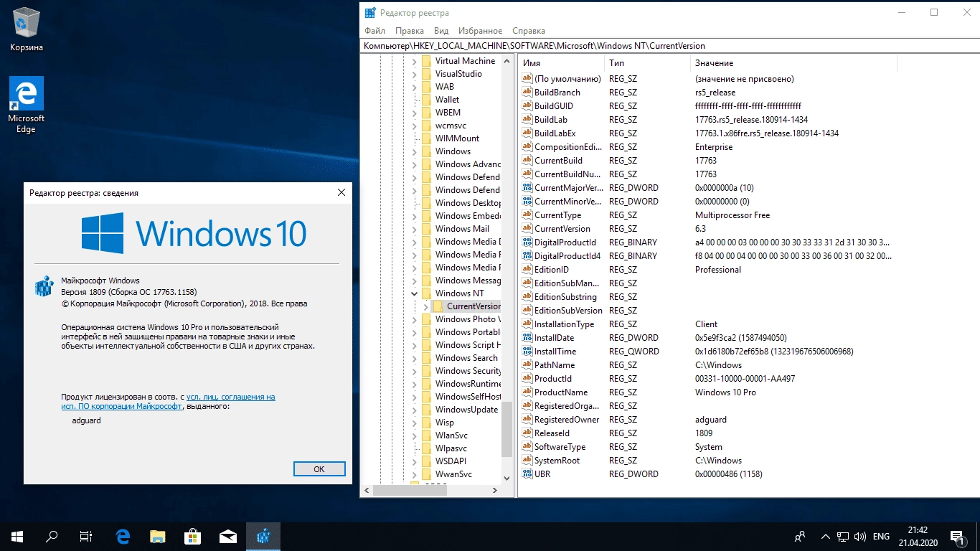980x551 pixels.
Task: Click the EditionID string value icon
Action: coord(527,270)
